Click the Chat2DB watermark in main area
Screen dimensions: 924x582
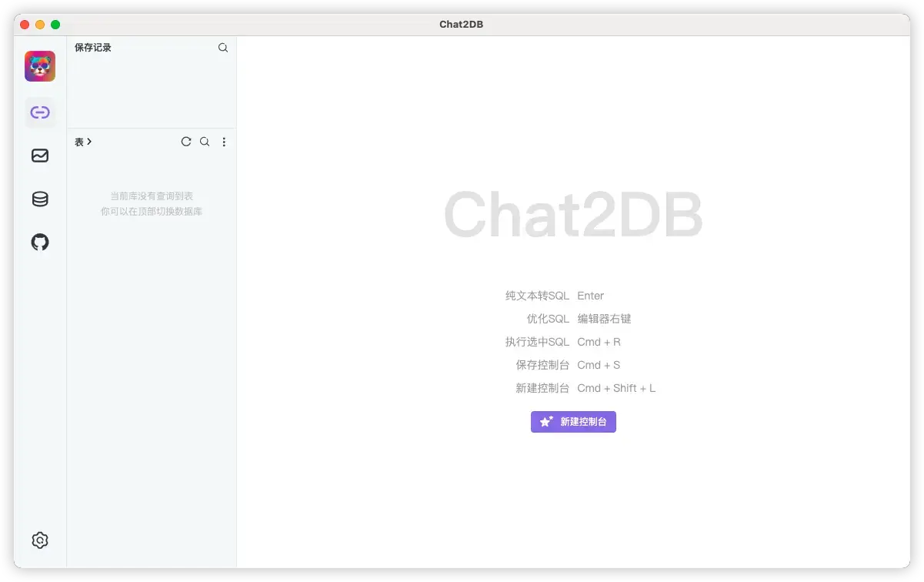coord(572,213)
